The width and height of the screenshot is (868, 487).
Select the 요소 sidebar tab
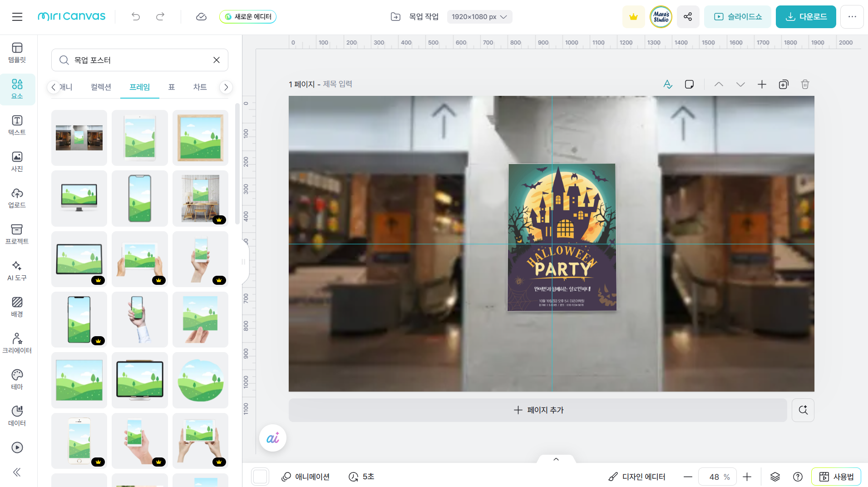point(17,89)
